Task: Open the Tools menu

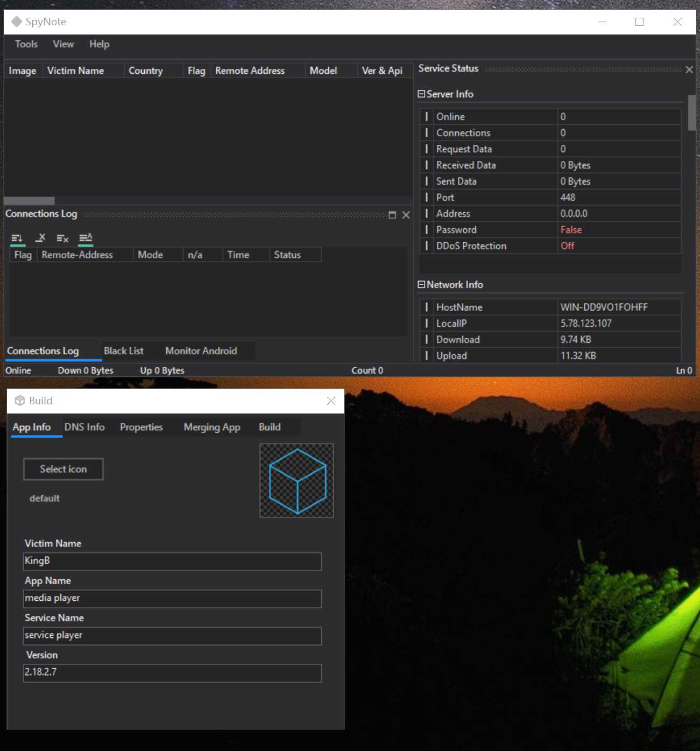Action: click(x=26, y=44)
